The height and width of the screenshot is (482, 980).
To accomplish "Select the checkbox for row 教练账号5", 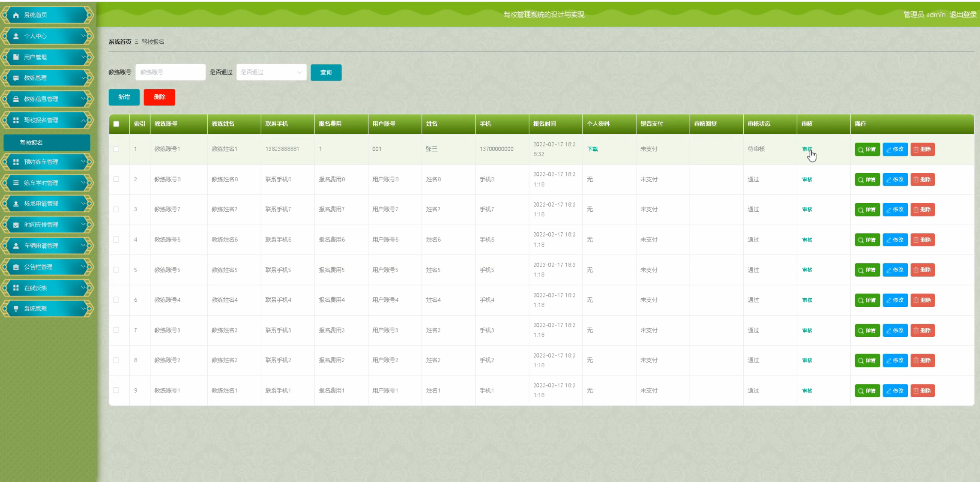I will pos(116,270).
